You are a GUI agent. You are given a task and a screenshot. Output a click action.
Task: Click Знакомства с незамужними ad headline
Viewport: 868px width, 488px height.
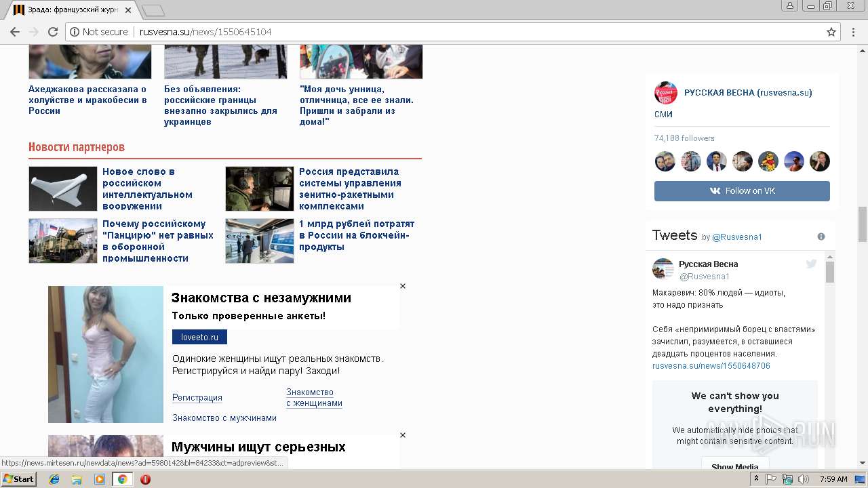261,298
